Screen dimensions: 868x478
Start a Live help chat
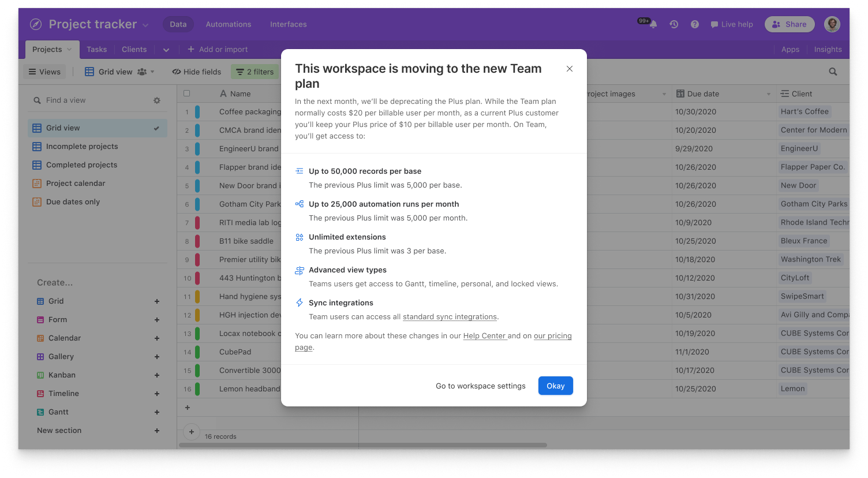point(732,24)
